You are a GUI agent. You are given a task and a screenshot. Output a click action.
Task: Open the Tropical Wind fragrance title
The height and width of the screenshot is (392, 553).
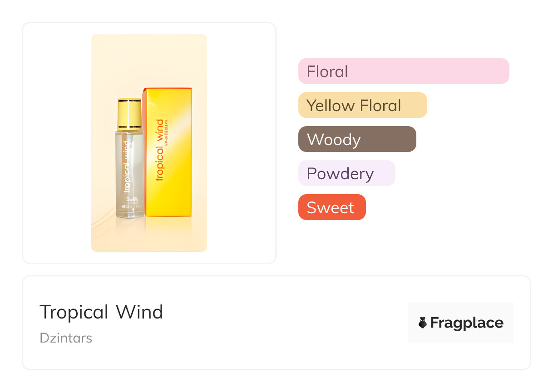tap(101, 312)
